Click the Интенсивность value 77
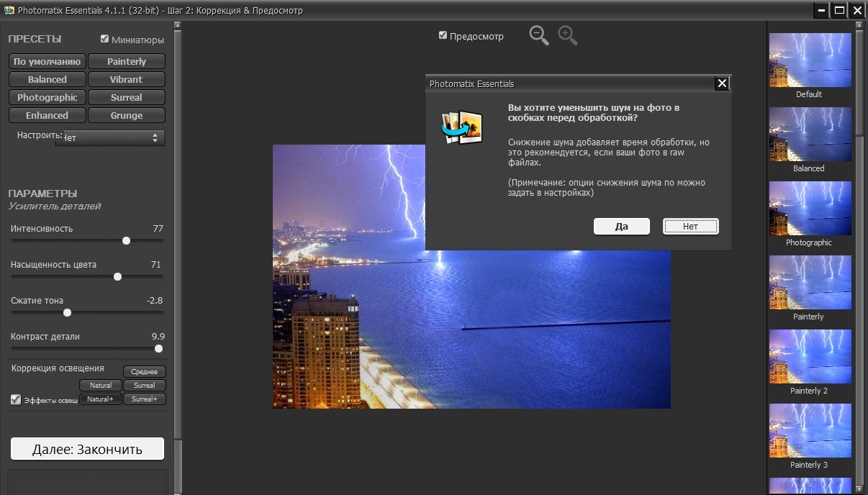This screenshot has width=868, height=495. pos(158,229)
